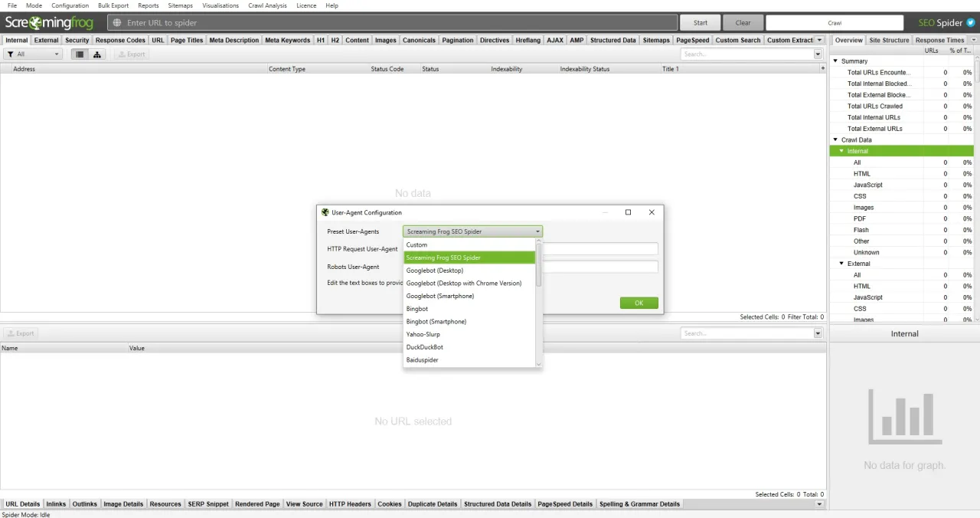This screenshot has width=980, height=518.
Task: Click the frog icon on the User-Agent dialog titlebar
Action: [x=325, y=212]
